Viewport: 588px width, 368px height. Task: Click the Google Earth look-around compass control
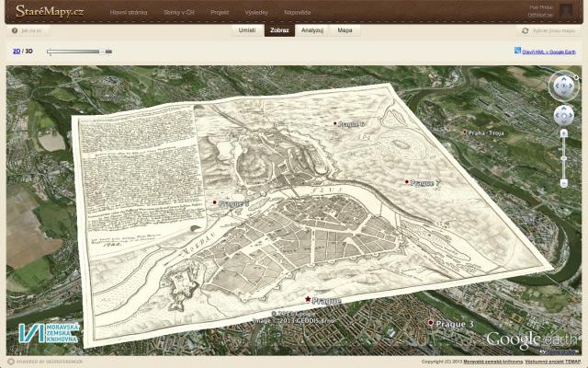coord(562,86)
